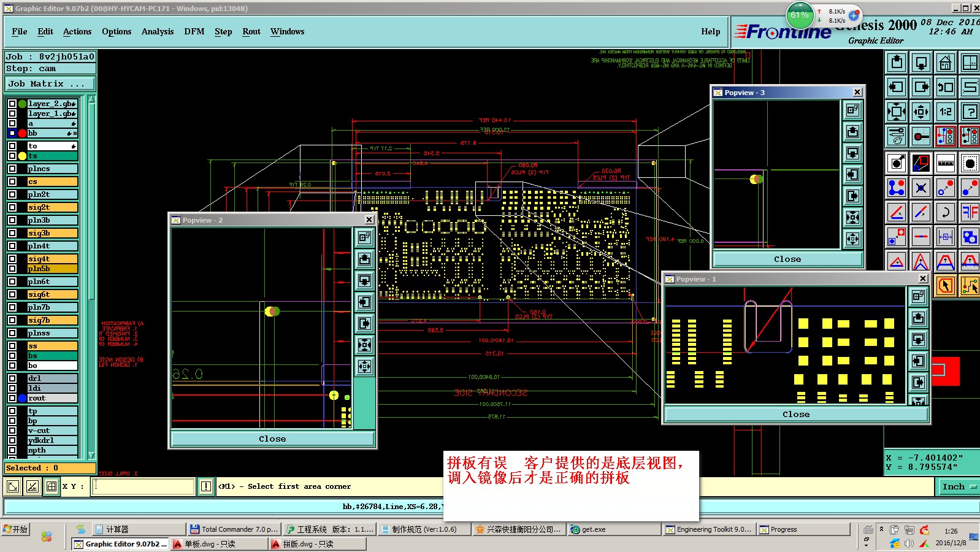Click the ruler measurement tool icon
Viewport: 980px width, 552px height.
[x=945, y=163]
